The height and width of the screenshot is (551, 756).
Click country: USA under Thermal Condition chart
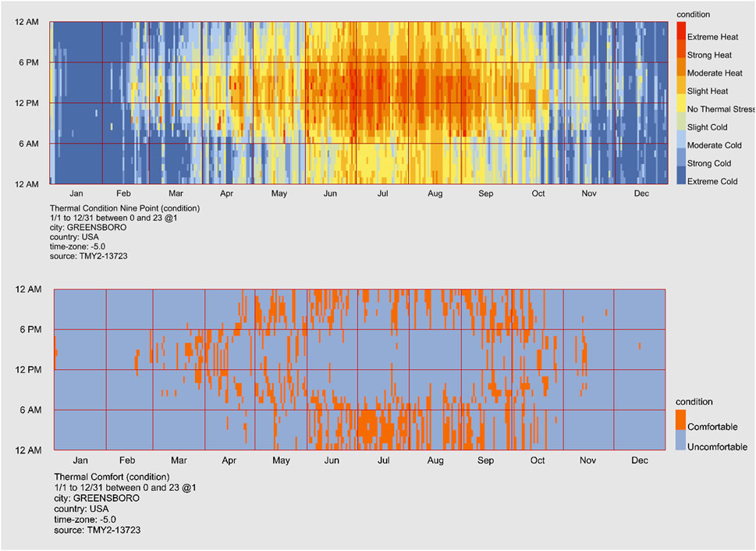coord(74,237)
